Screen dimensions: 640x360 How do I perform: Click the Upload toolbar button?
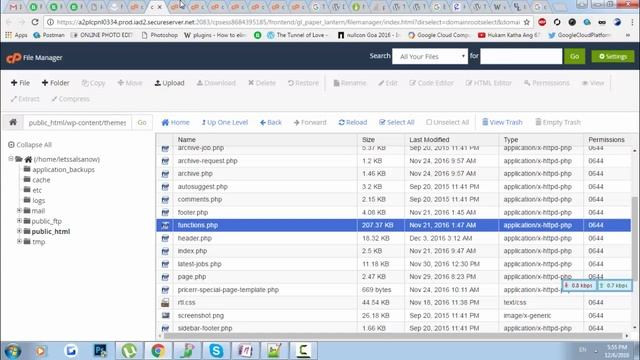(169, 83)
